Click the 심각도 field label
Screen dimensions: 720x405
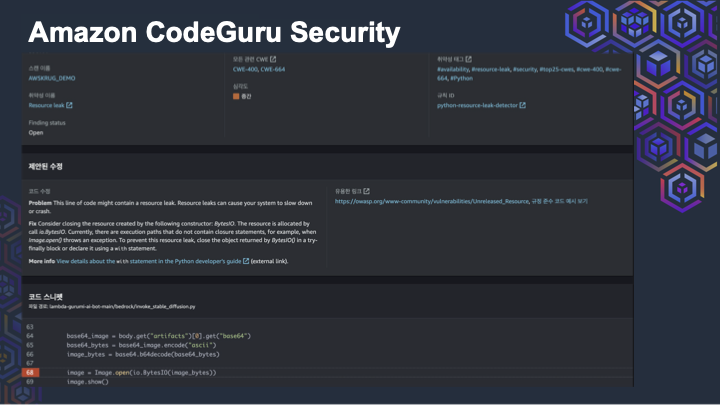pyautogui.click(x=240, y=86)
